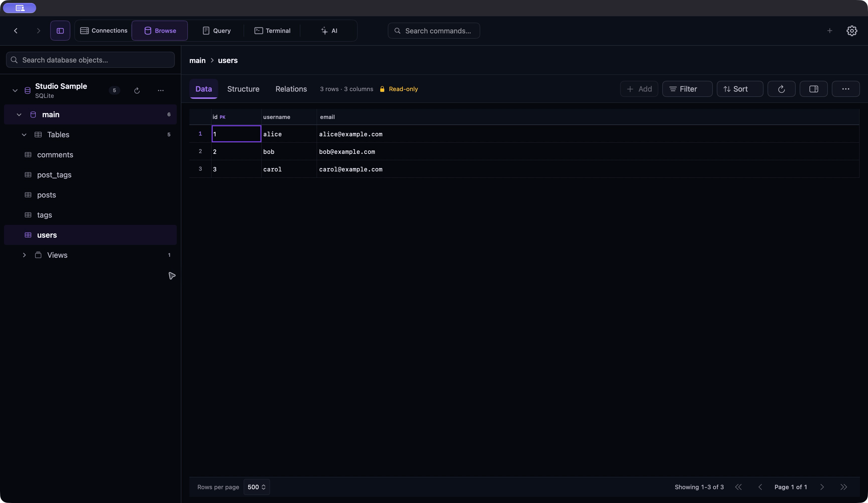The height and width of the screenshot is (503, 868).
Task: Select the id cell of the alice row
Action: 236,134
